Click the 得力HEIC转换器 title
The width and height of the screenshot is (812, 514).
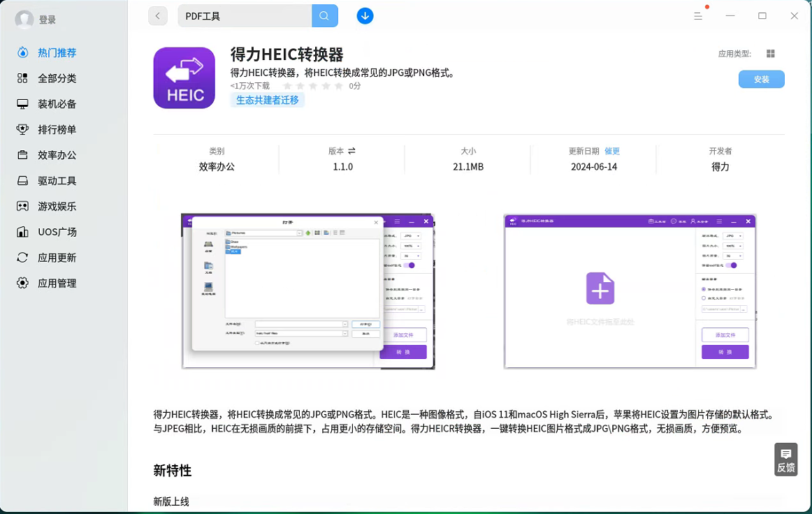[x=287, y=54]
